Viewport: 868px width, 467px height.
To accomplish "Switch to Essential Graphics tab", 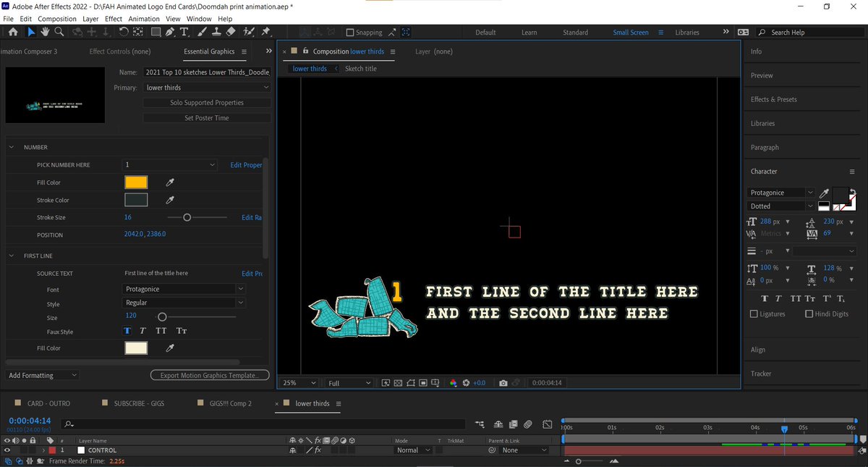I will click(209, 52).
